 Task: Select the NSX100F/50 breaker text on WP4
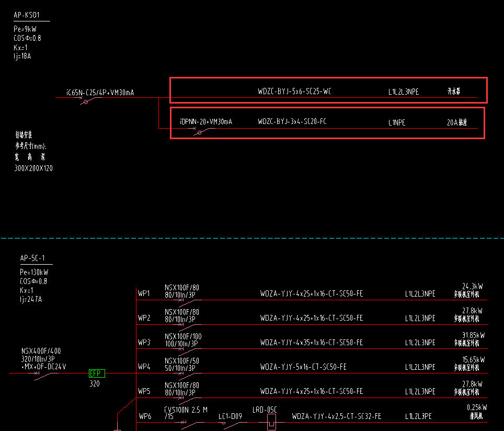[x=182, y=361]
